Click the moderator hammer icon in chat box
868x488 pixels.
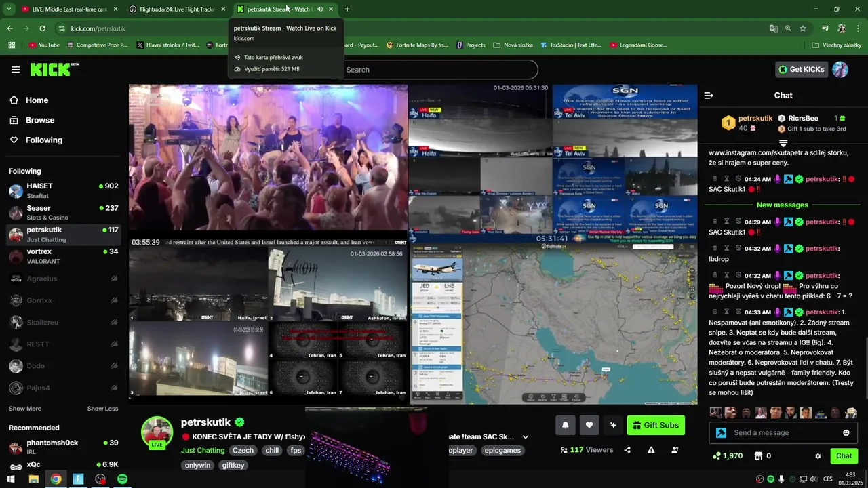(721, 432)
